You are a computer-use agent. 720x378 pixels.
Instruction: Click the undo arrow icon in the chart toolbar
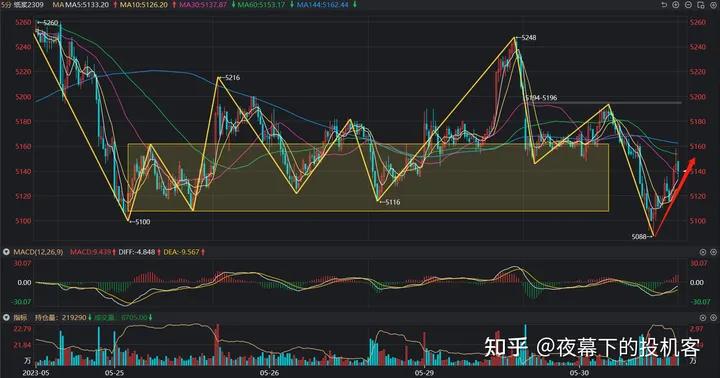(x=664, y=5)
